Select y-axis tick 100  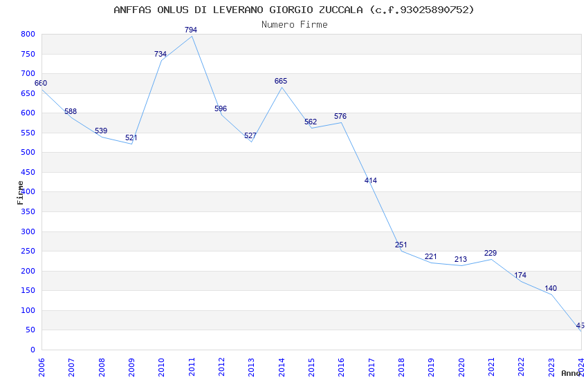(x=28, y=310)
